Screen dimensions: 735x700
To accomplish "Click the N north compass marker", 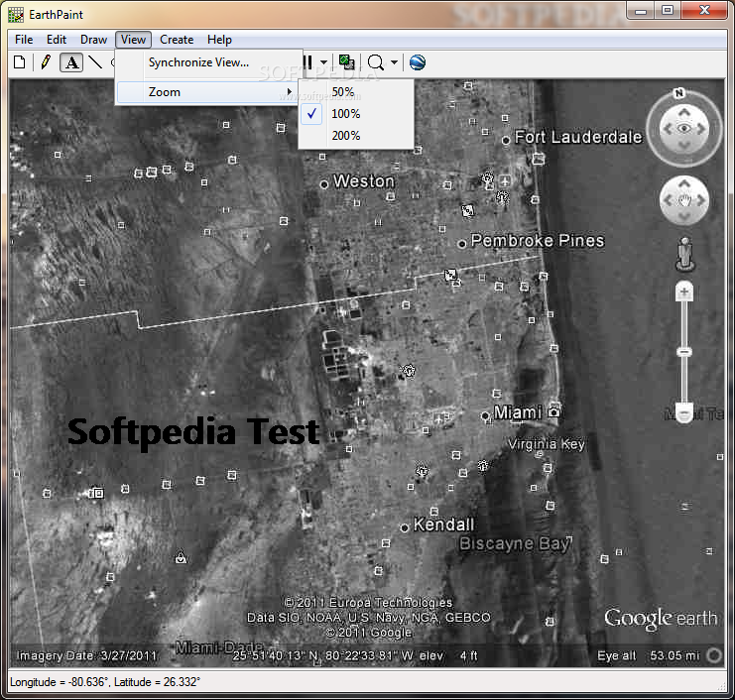I will [679, 93].
